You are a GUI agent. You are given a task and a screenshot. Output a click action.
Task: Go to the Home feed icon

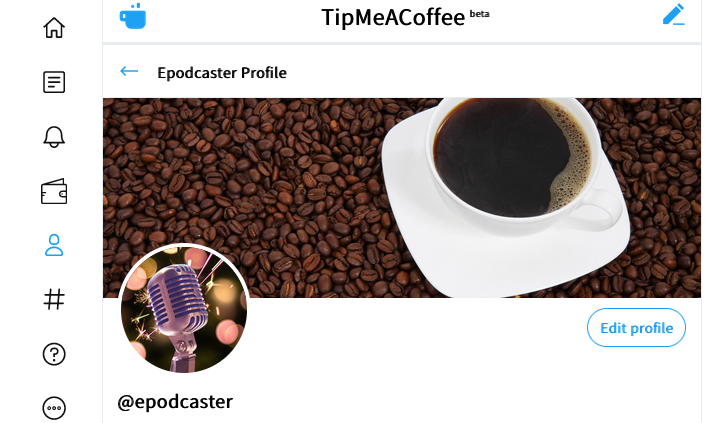[54, 27]
